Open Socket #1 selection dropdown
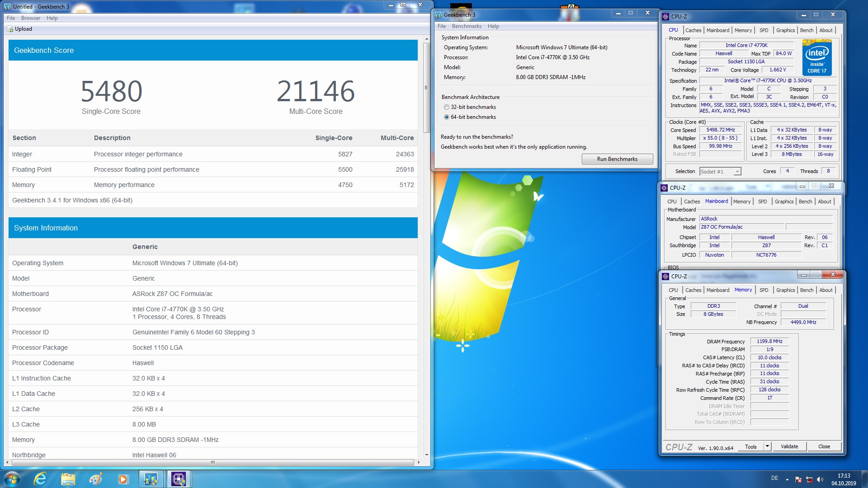Image resolution: width=868 pixels, height=488 pixels. (x=737, y=172)
